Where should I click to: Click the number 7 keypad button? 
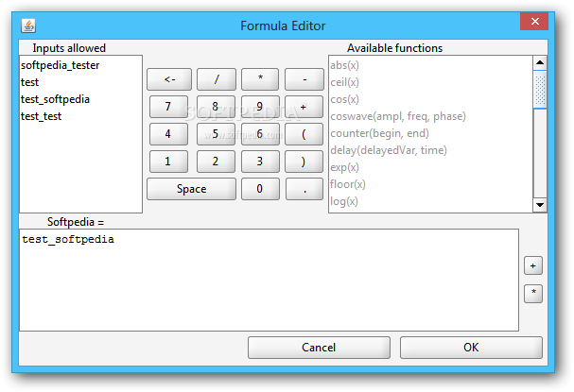coord(168,107)
